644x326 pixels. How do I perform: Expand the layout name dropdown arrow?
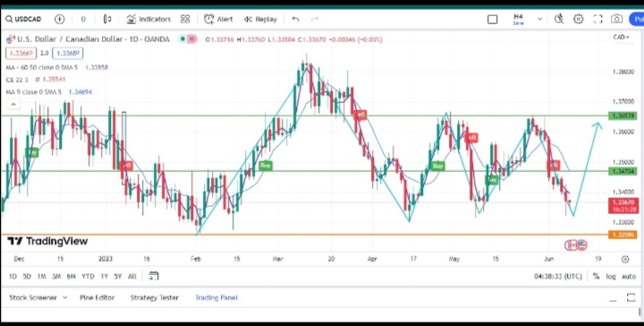539,19
